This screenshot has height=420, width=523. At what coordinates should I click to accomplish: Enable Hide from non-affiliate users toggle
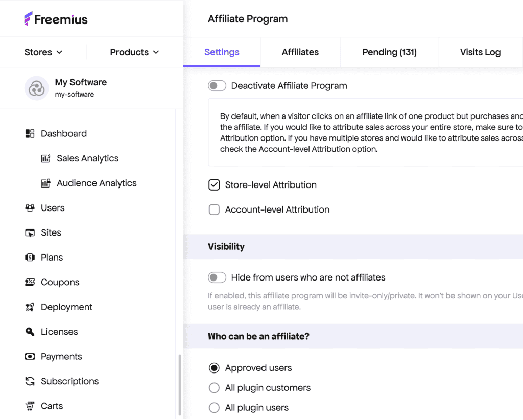coord(217,278)
